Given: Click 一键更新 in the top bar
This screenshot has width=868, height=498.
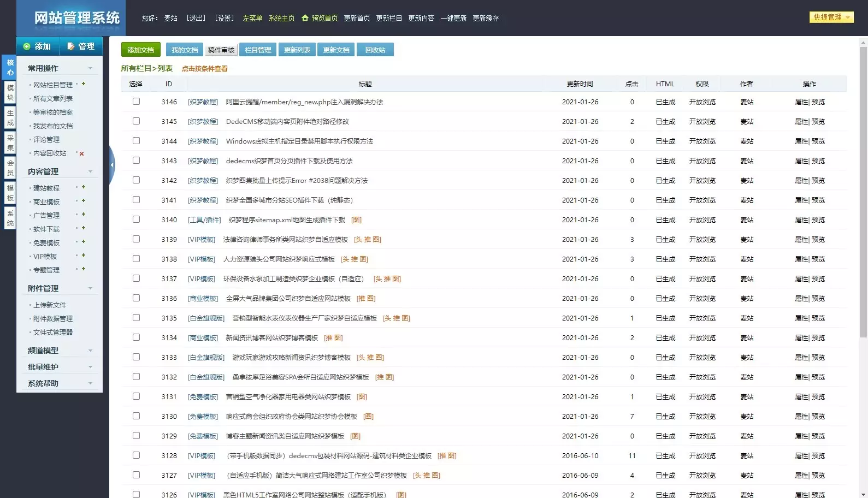Looking at the screenshot, I should [x=453, y=18].
